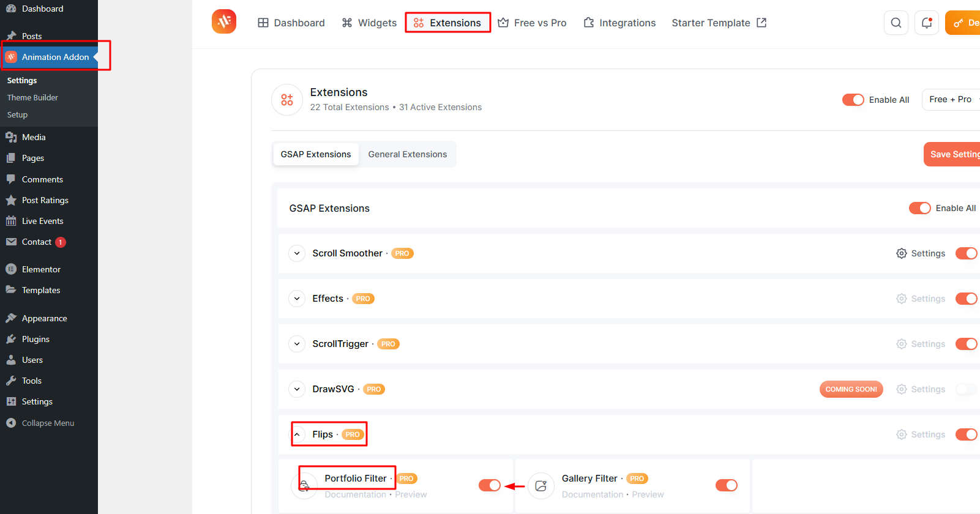This screenshot has width=980, height=514.
Task: Switch to General Extensions tab
Action: tap(408, 154)
